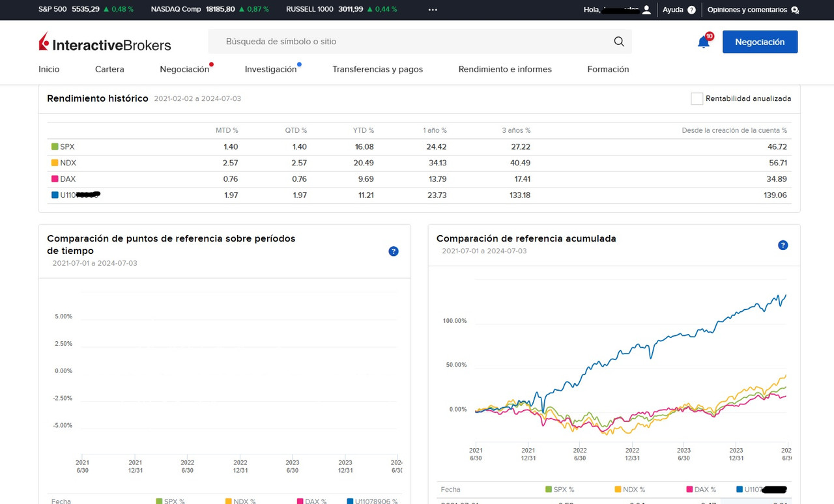Click the Fecha header in cumulative table
The width and height of the screenshot is (834, 504).
450,490
